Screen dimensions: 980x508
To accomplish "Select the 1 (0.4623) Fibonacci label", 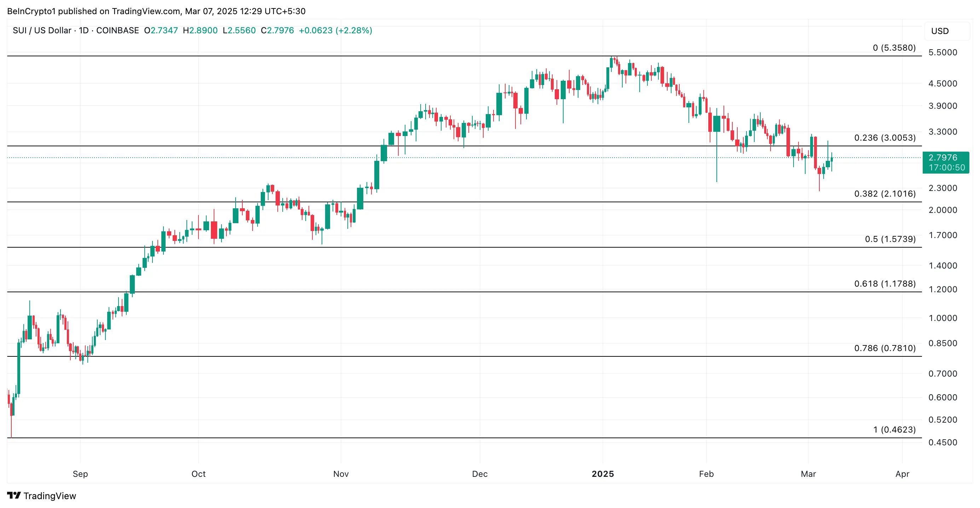I will pos(894,430).
